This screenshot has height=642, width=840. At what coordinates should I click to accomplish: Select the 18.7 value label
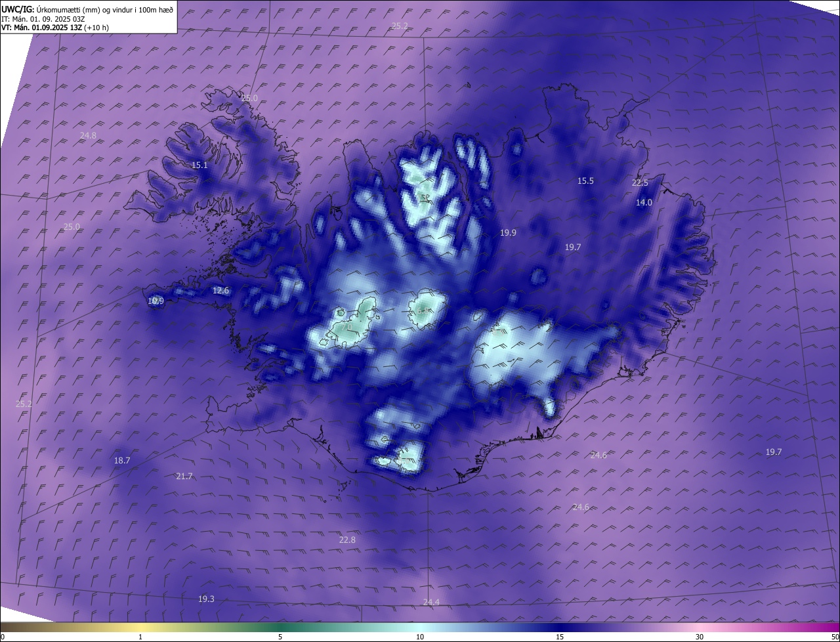pyautogui.click(x=122, y=461)
